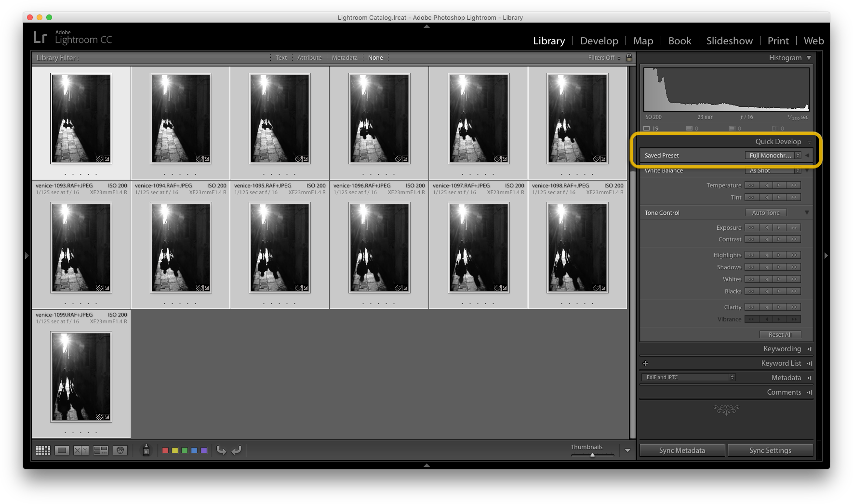853x504 pixels.
Task: Open the Slideshow module
Action: point(729,41)
